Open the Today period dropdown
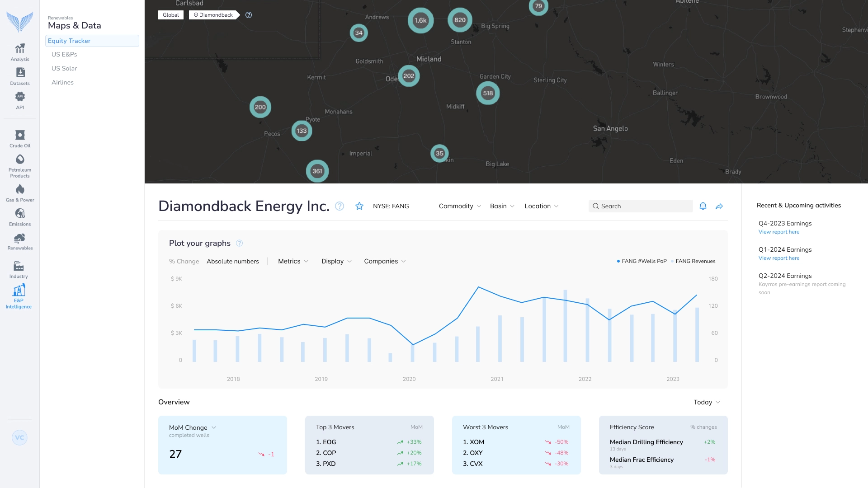The image size is (868, 488). click(707, 402)
